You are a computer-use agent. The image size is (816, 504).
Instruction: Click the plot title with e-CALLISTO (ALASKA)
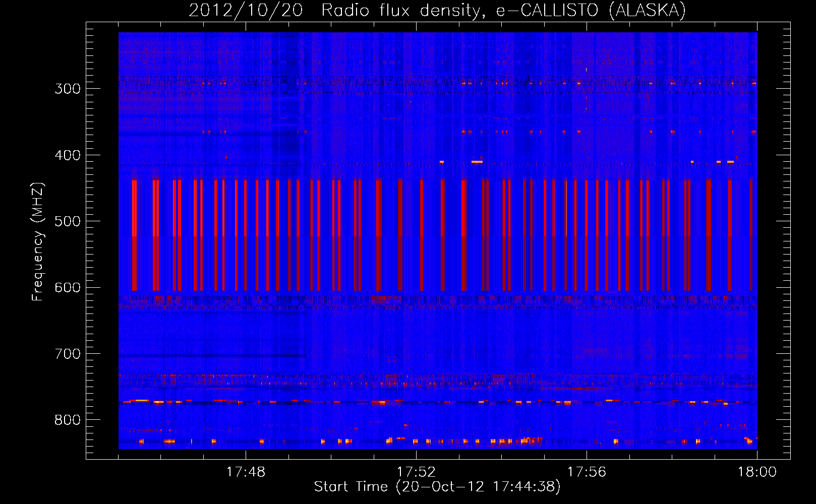pyautogui.click(x=437, y=10)
